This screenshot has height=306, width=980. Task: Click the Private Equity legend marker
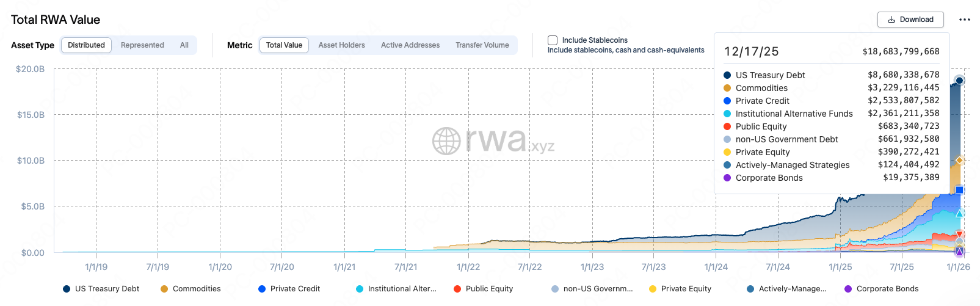[x=653, y=289]
